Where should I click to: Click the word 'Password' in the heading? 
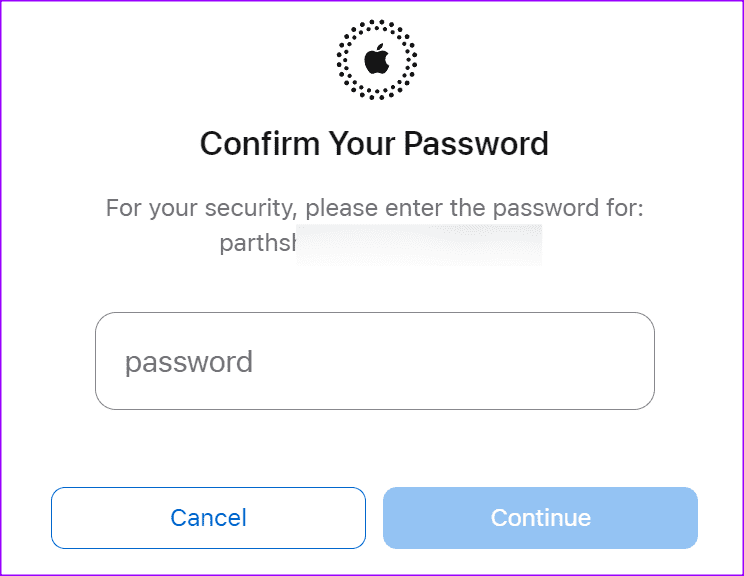[x=476, y=143]
